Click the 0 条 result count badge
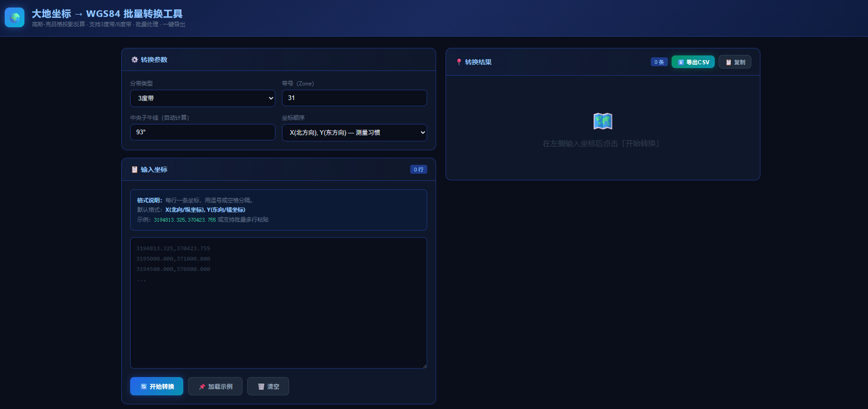 click(659, 62)
